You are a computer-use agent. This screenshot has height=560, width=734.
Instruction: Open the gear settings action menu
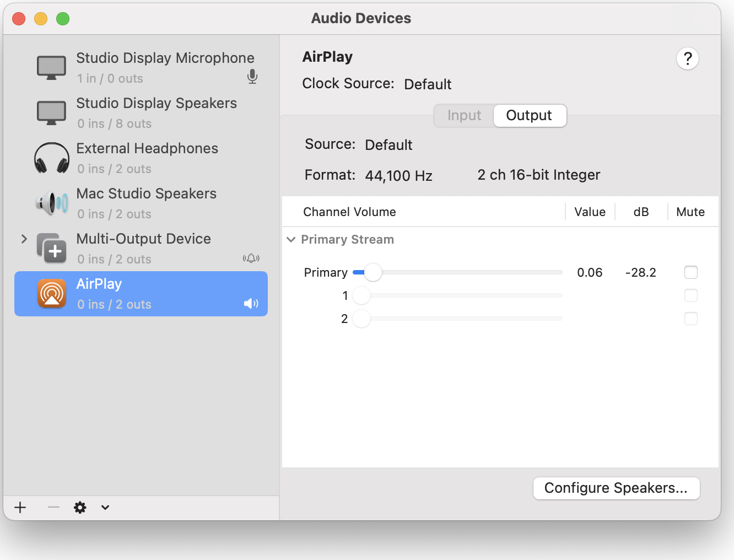80,507
